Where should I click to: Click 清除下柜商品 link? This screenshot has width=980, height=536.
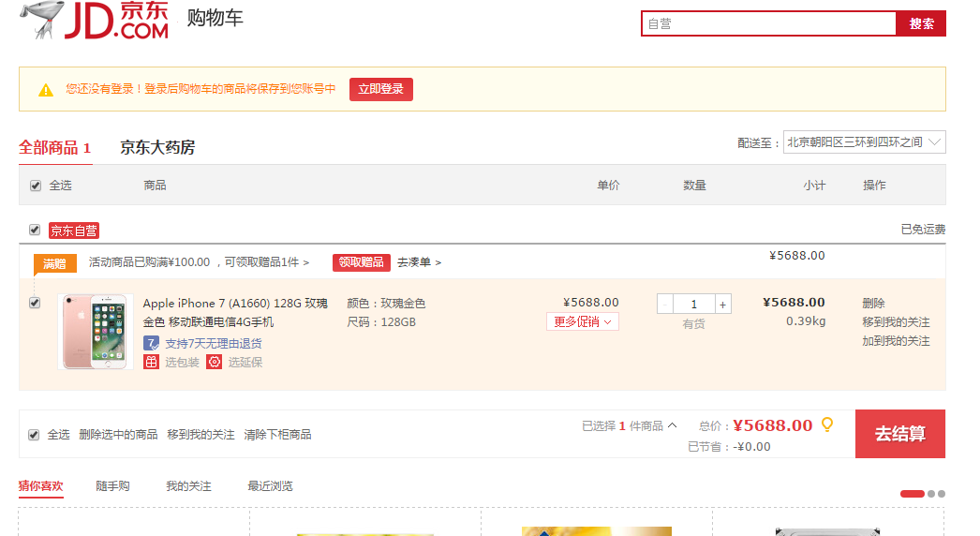click(277, 435)
